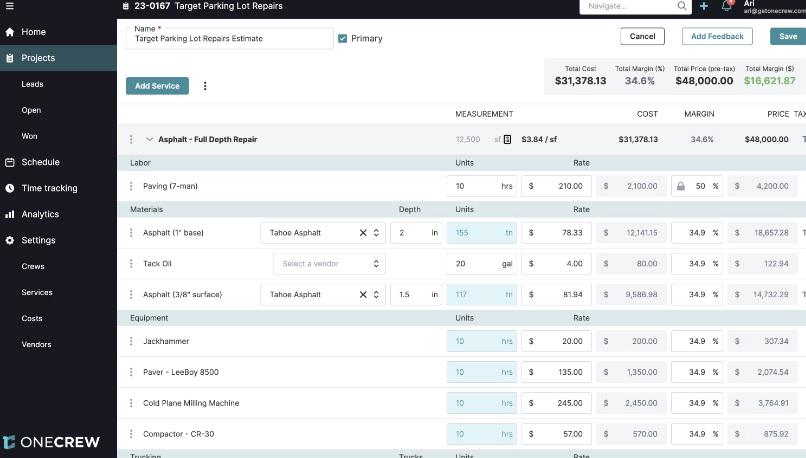
Task: Click the margin lock icon for Paving
Action: click(681, 186)
